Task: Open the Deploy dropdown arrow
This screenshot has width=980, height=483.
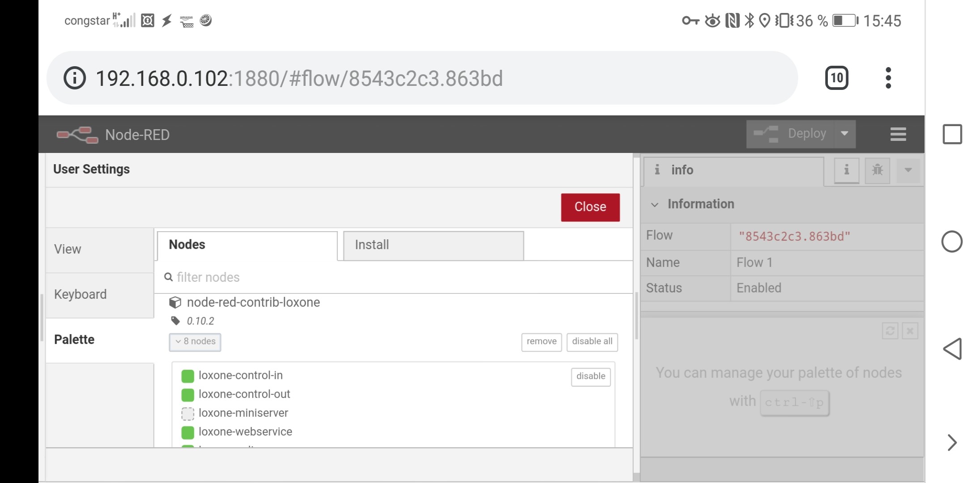Action: pos(844,134)
